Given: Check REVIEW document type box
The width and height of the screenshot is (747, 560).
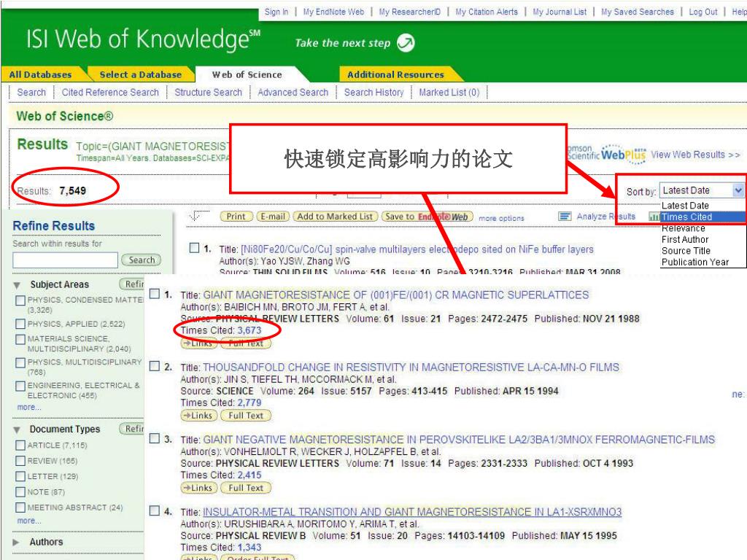Looking at the screenshot, I should point(20,461).
